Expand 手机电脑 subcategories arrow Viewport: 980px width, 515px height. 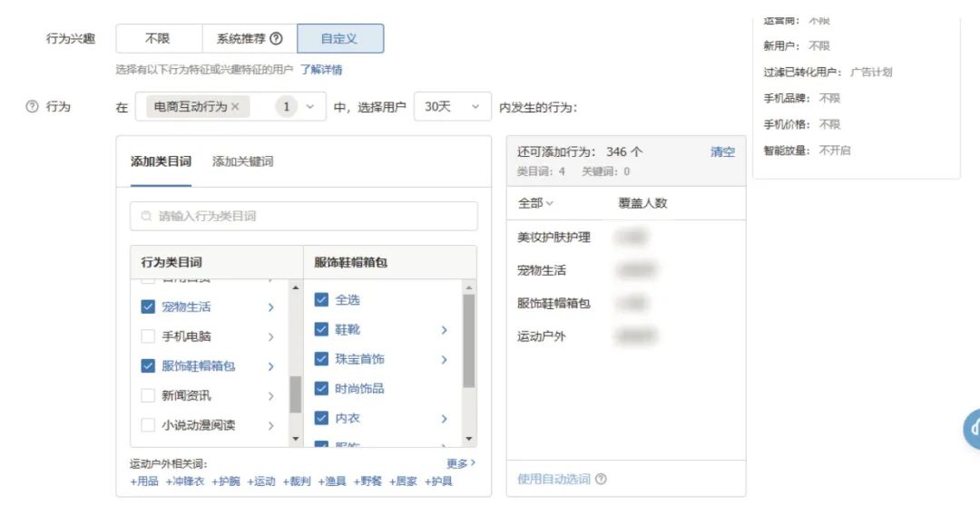point(270,337)
